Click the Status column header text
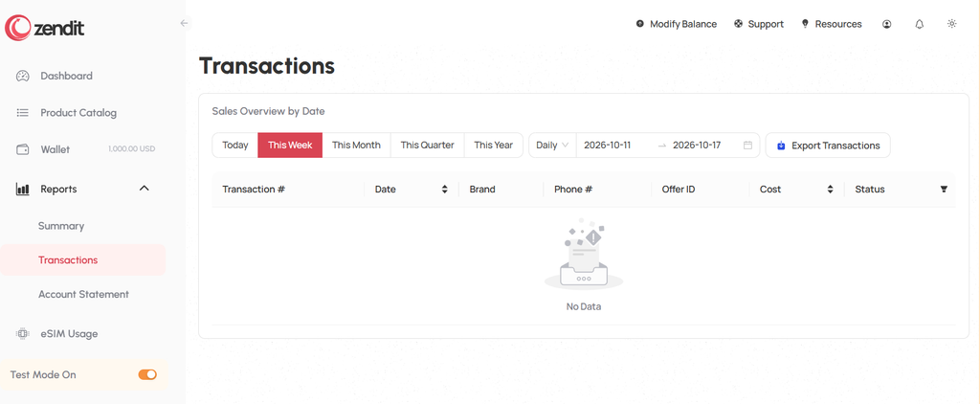980x404 pixels. point(870,190)
